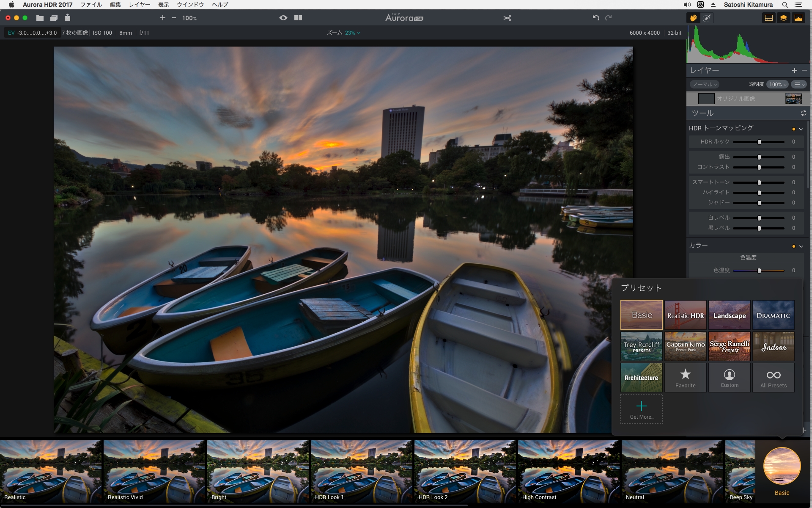Select the brush masking tool
This screenshot has height=508, width=812.
[707, 18]
